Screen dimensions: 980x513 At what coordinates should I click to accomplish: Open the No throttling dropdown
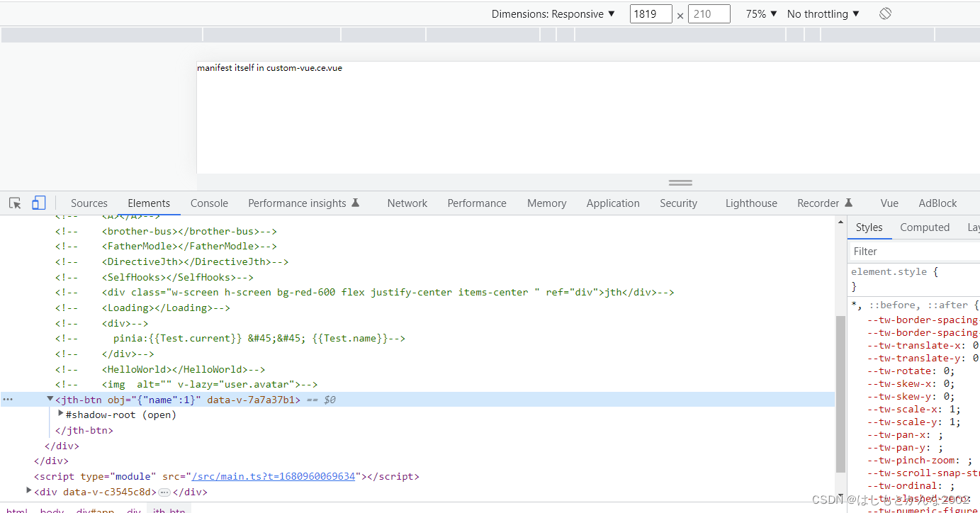pyautogui.click(x=822, y=13)
